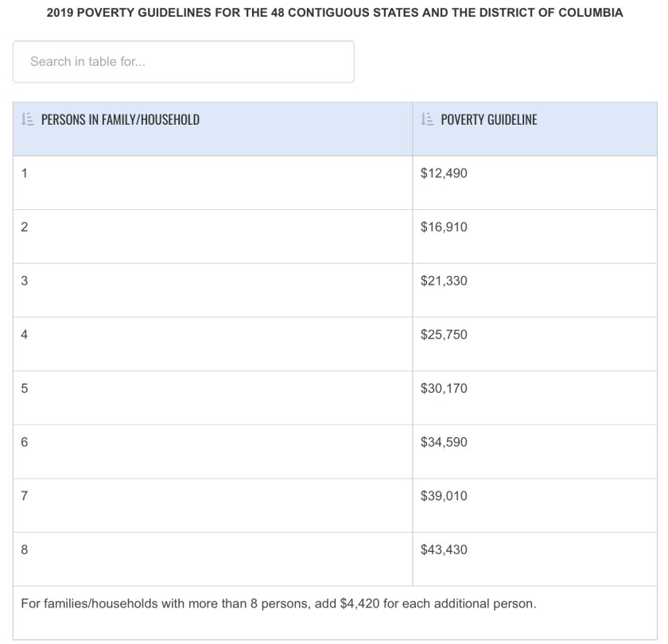The image size is (668, 644).
Task: Click the 2019 Poverty Guidelines table title
Action: click(x=334, y=14)
